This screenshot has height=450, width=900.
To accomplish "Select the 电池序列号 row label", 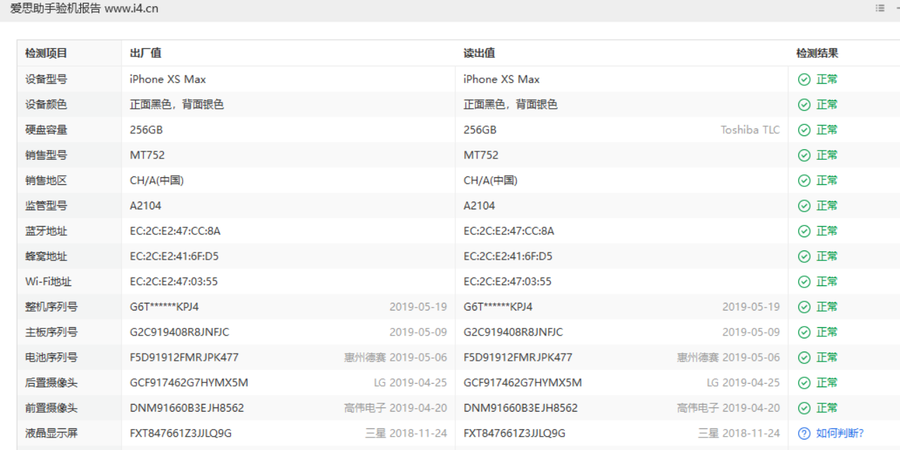I will pos(51,357).
